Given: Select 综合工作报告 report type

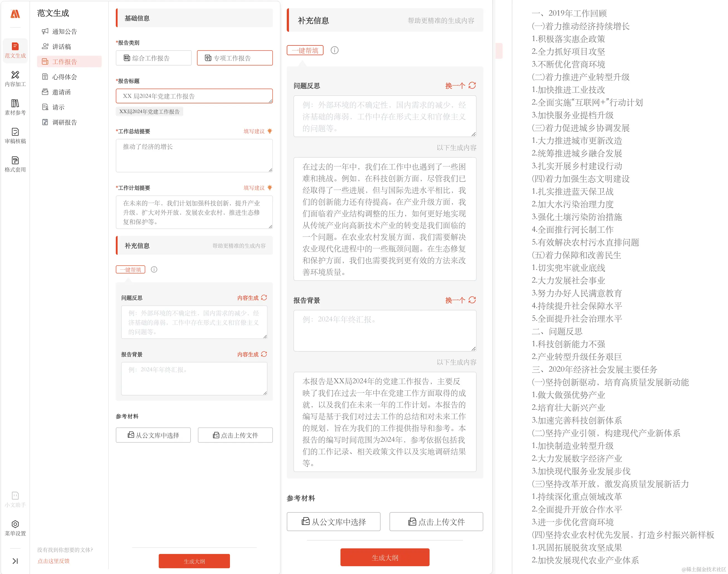Looking at the screenshot, I should click(x=153, y=58).
